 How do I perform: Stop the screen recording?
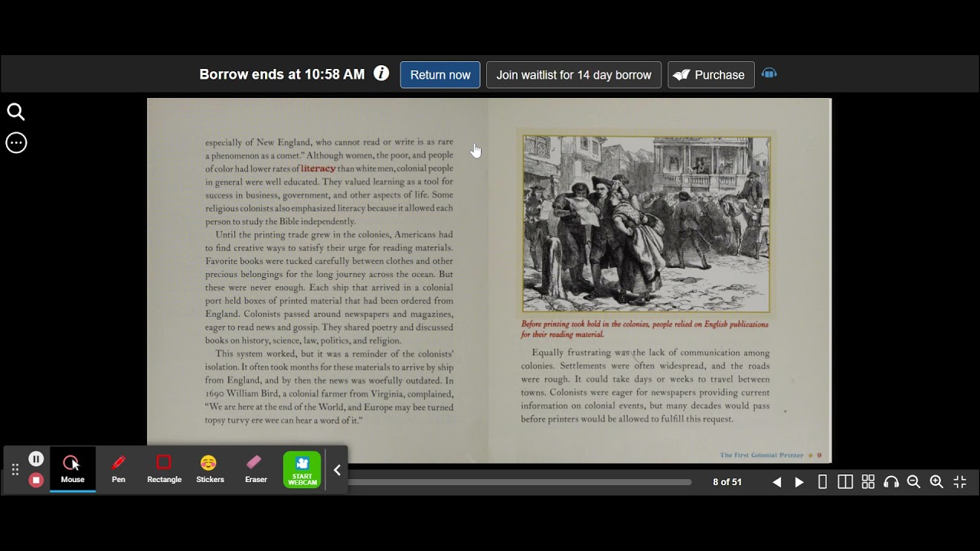tap(36, 481)
